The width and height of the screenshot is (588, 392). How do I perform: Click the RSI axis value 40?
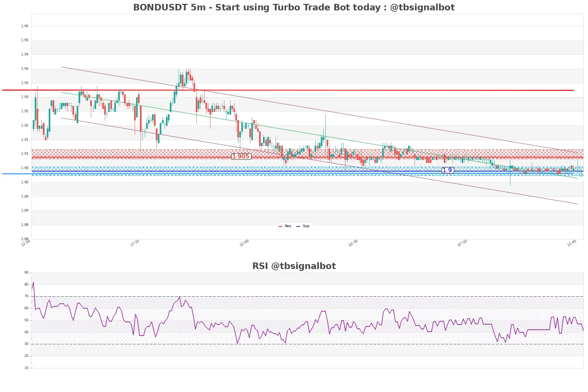pyautogui.click(x=26, y=332)
